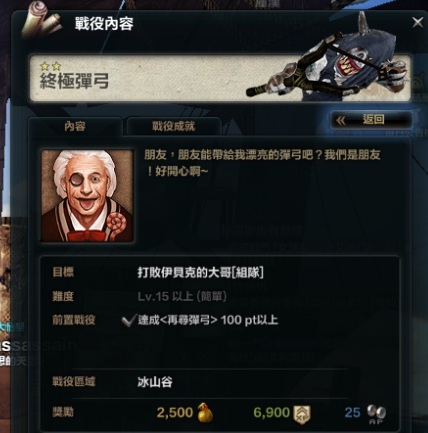Click the old man NPC portrait
The image size is (428, 433).
pos(87,196)
